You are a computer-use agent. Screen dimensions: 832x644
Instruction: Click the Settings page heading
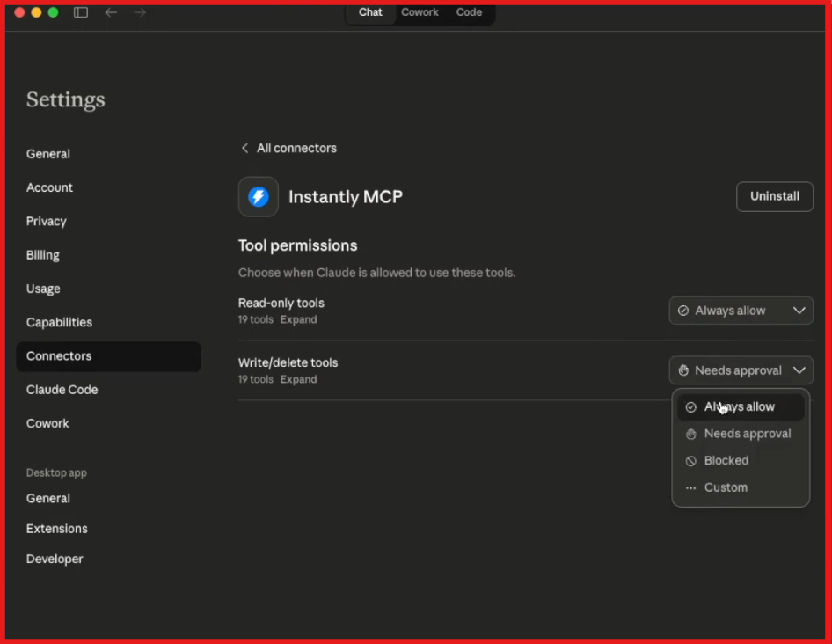click(x=66, y=99)
